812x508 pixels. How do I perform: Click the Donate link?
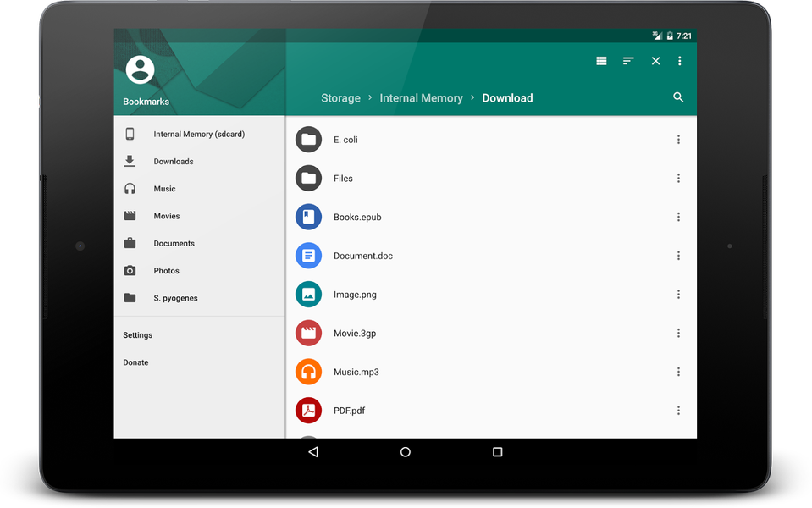pos(135,362)
